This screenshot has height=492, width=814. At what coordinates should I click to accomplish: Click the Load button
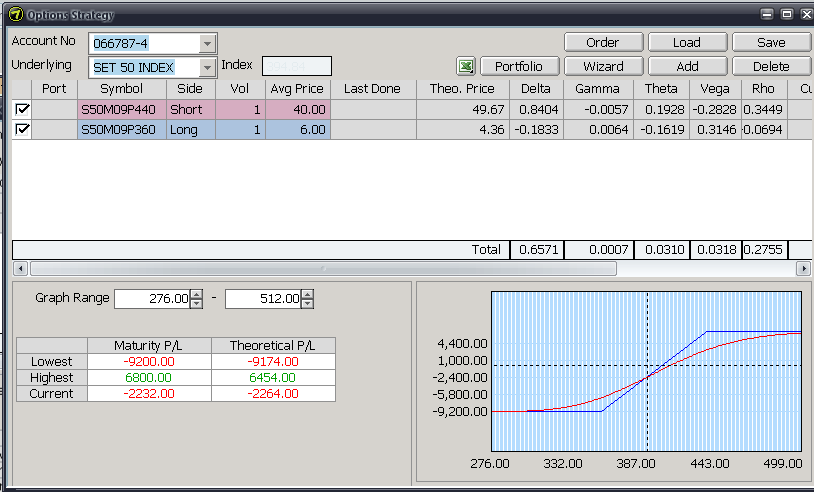(687, 43)
